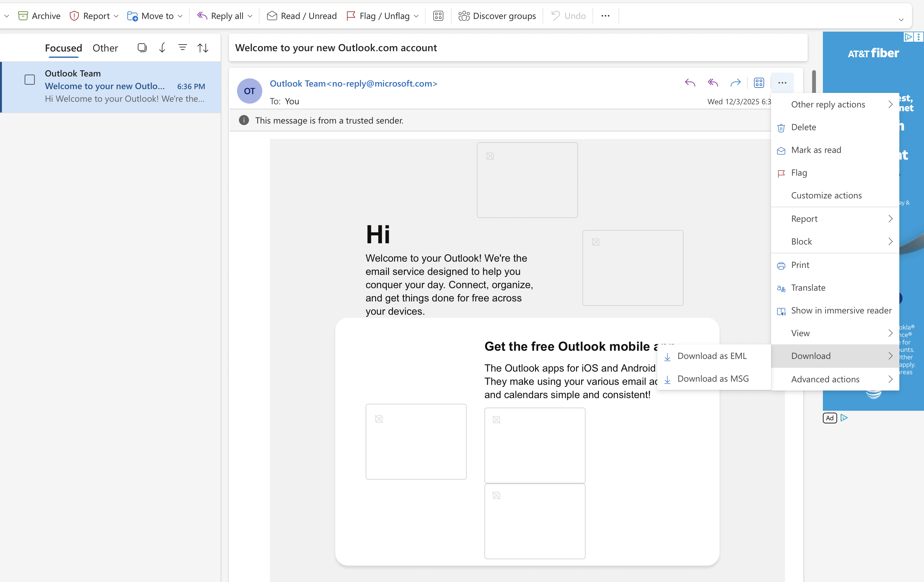
Task: Choose Download as EML
Action: pyautogui.click(x=714, y=356)
